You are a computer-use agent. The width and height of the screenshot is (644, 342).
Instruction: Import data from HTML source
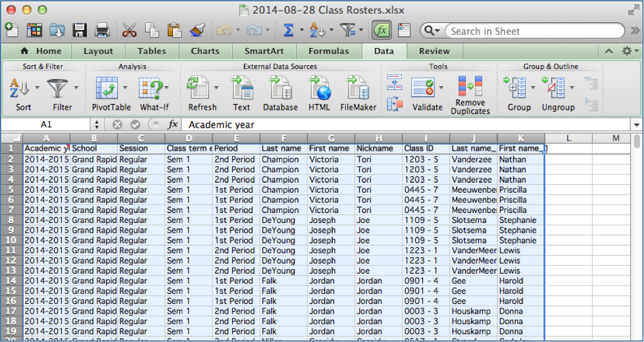click(319, 87)
